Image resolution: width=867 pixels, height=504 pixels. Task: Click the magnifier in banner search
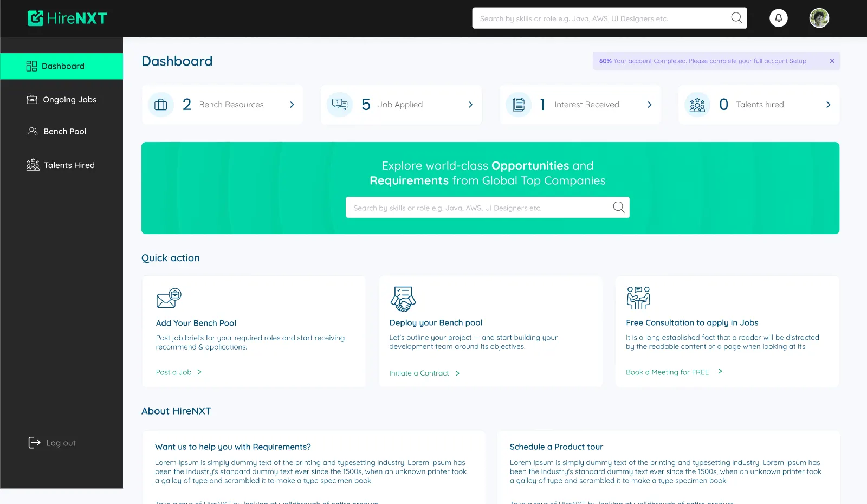tap(619, 207)
